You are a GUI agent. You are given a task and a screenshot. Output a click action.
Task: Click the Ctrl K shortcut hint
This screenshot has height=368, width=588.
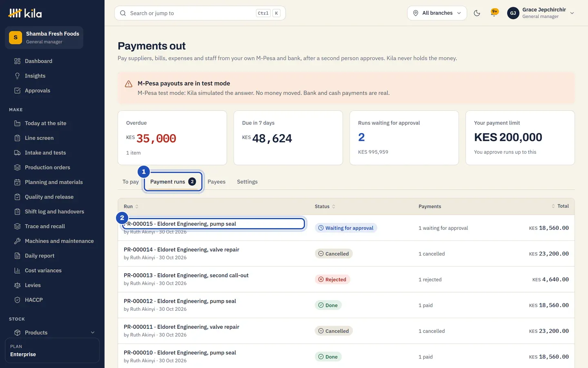[x=268, y=13]
